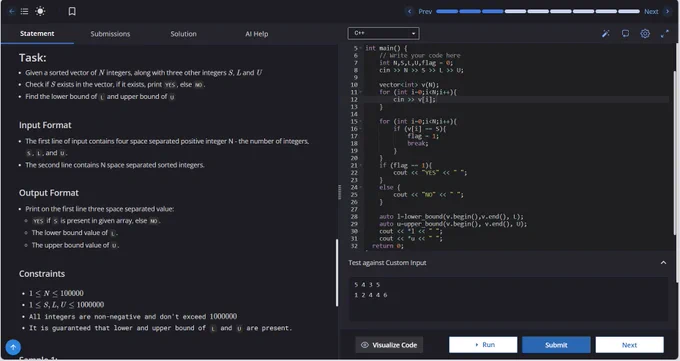Click line 32 'return 0;'
This screenshot has height=361, width=680.
pos(388,246)
